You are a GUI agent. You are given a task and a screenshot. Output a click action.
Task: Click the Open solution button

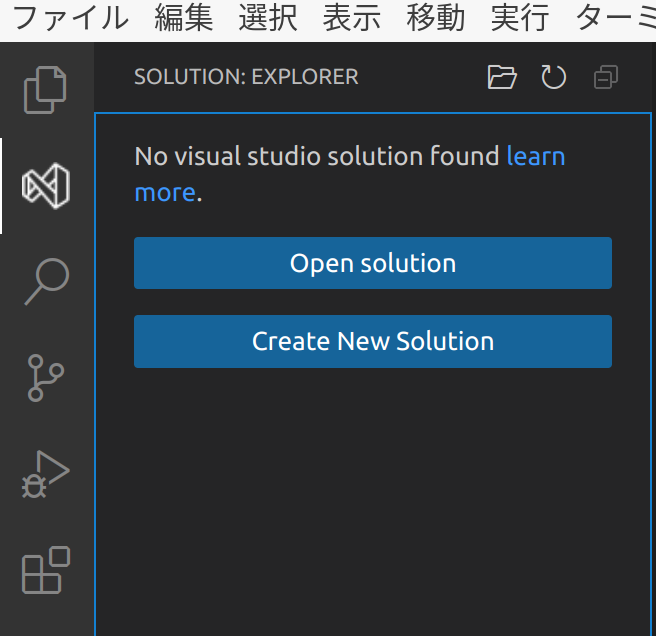coord(373,263)
